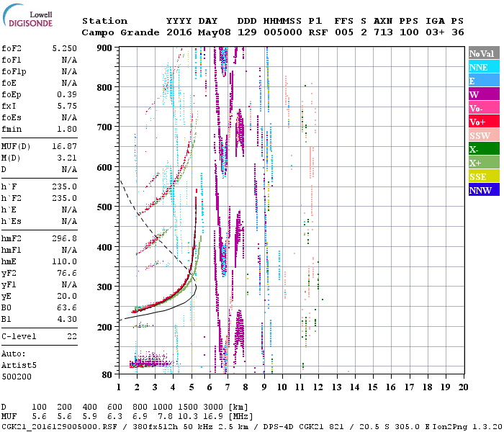Click the fxI value 5.75
The height and width of the screenshot is (432, 504).
67,106
